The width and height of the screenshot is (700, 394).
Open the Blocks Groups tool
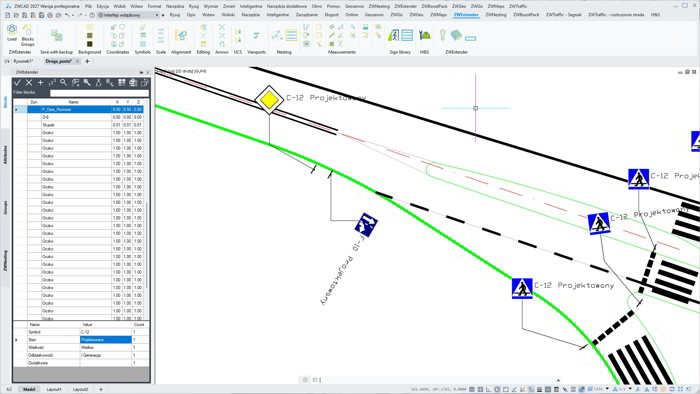point(28,35)
